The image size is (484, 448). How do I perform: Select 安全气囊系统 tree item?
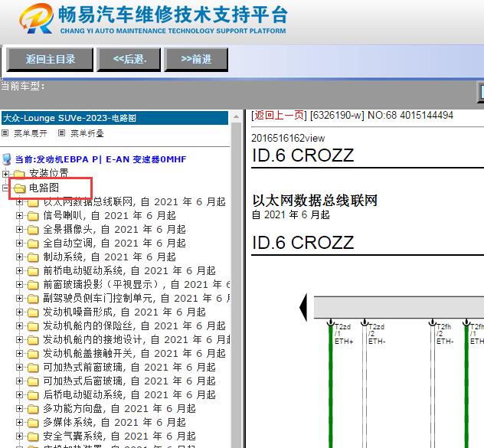[x=119, y=436]
